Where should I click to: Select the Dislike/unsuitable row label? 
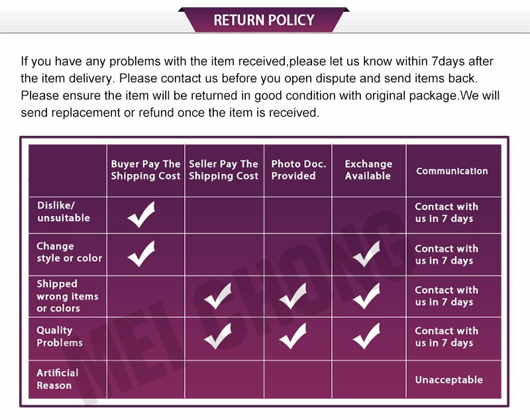(64, 211)
